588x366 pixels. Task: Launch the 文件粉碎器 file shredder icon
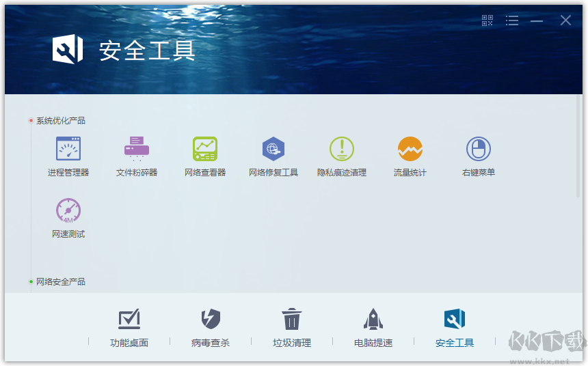coord(137,149)
